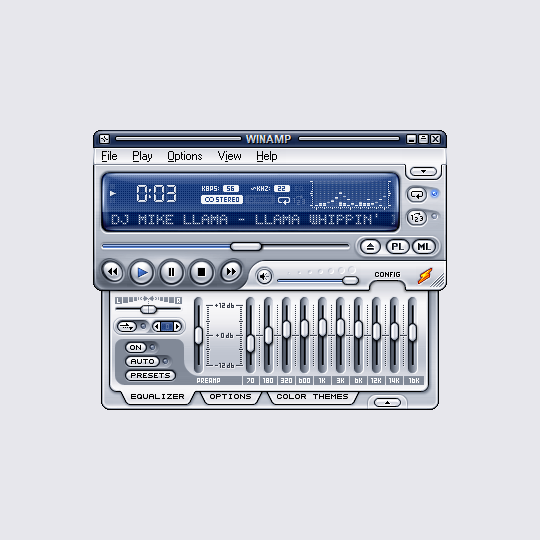
Task: Click the +12 db label
Action: click(x=224, y=305)
